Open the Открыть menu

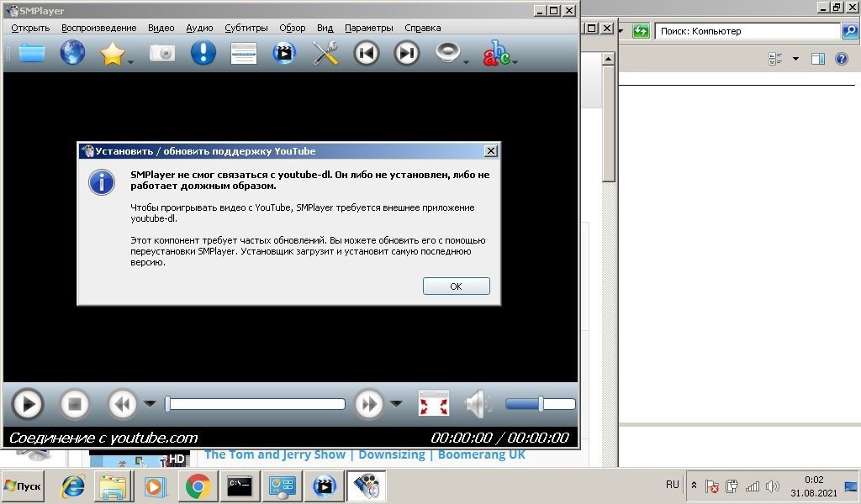tap(31, 28)
